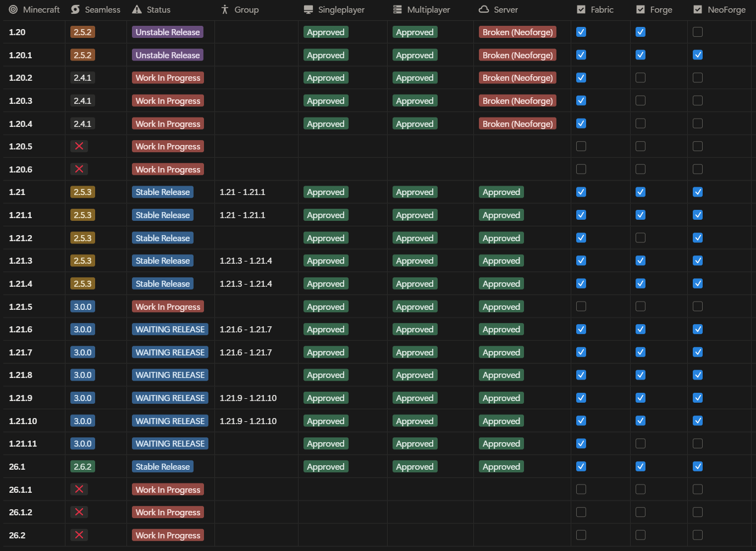Select Minecraft version cell 26.1.2
This screenshot has height=551, width=756.
(34, 512)
